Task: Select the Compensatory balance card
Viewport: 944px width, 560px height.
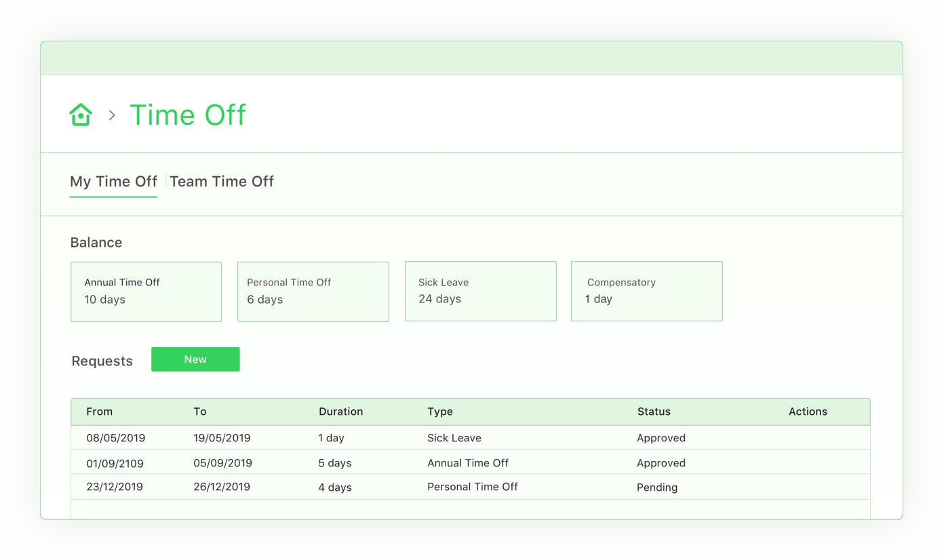Action: 646,291
